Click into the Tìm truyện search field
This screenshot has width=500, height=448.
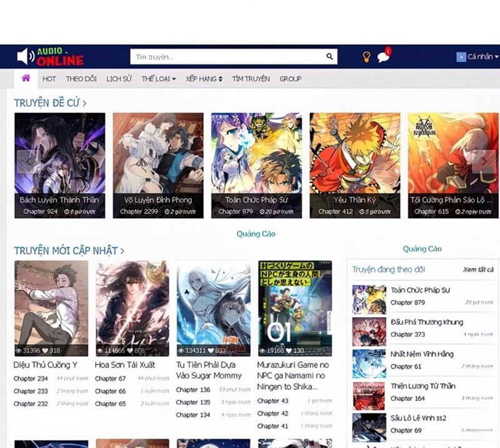[228, 57]
